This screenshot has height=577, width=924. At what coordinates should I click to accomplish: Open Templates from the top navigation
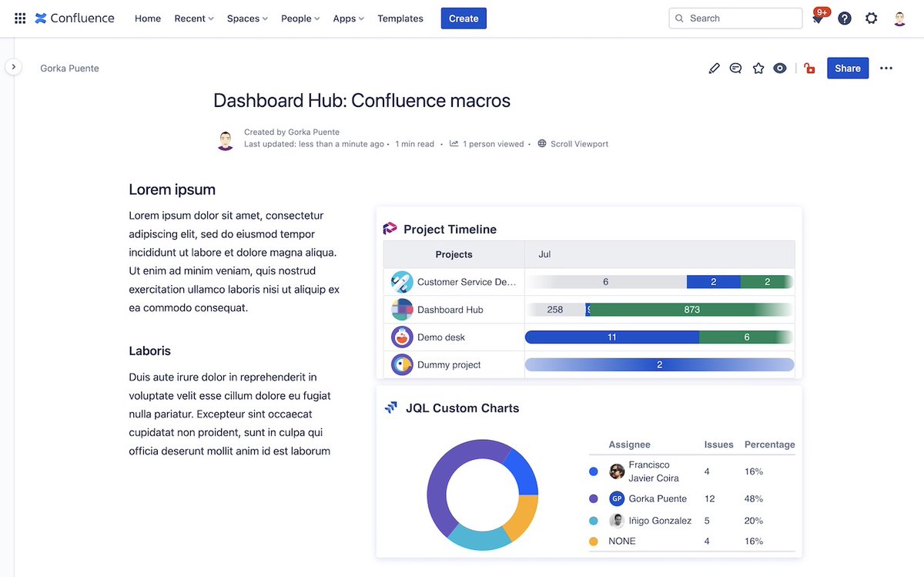(400, 18)
